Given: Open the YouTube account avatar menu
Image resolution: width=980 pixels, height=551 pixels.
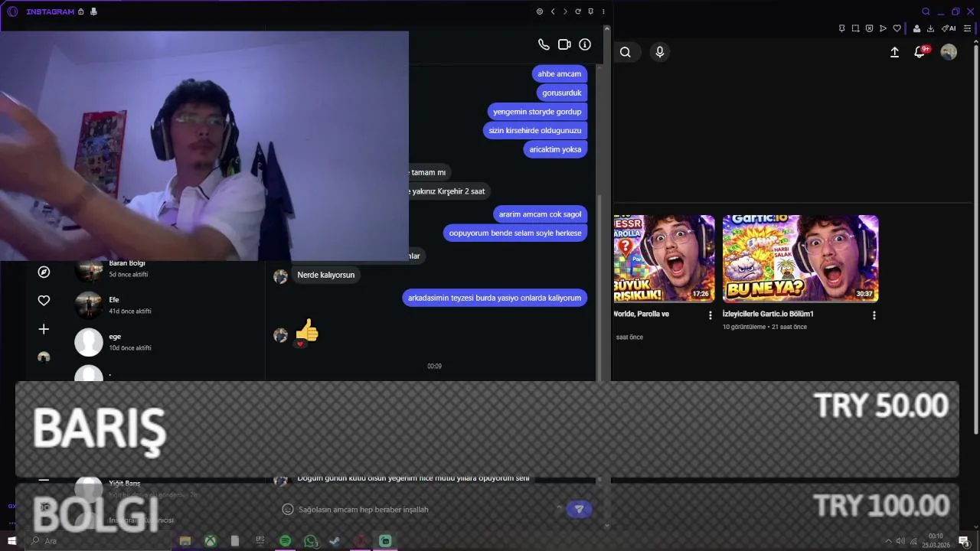Looking at the screenshot, I should 949,52.
